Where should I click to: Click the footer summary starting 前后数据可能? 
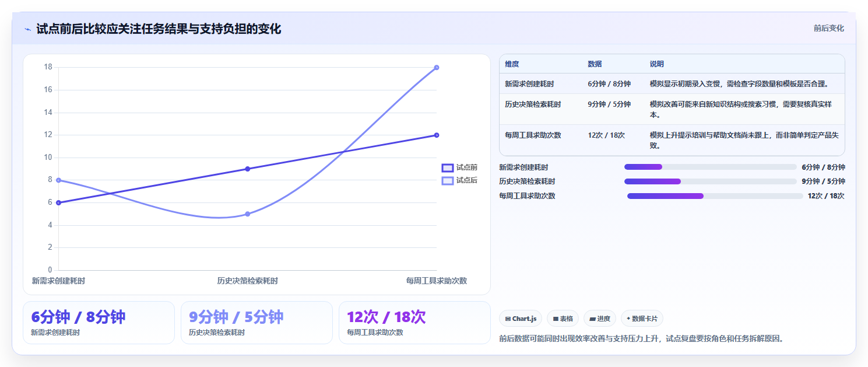(x=642, y=338)
